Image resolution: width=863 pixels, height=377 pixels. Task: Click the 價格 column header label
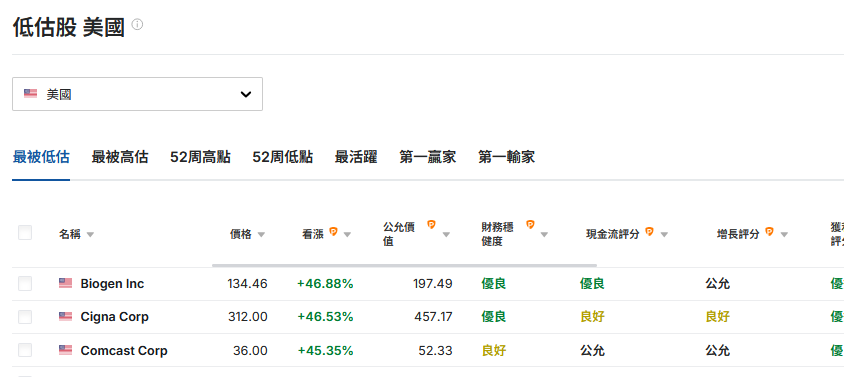241,234
